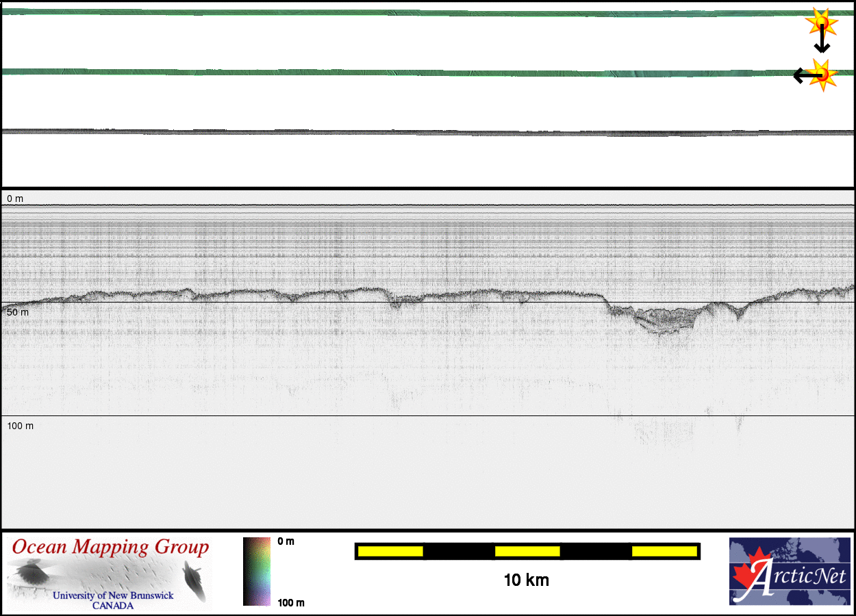Click the 100 m color legend label
This screenshot has height=616, width=856.
coord(291,602)
